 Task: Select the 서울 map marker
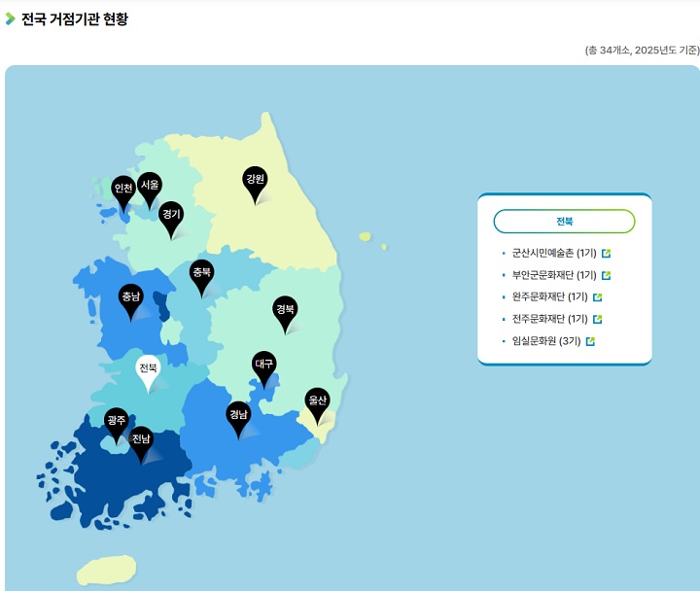tap(150, 185)
